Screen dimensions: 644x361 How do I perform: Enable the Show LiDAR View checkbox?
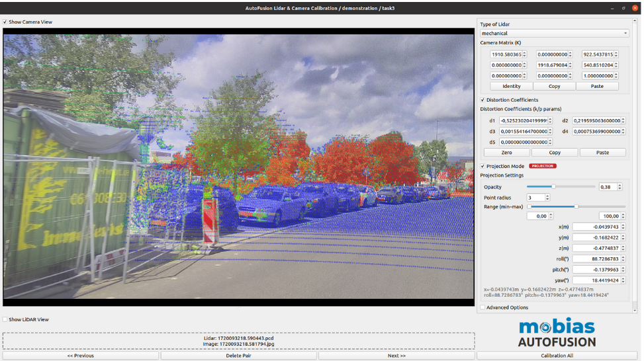click(x=5, y=319)
